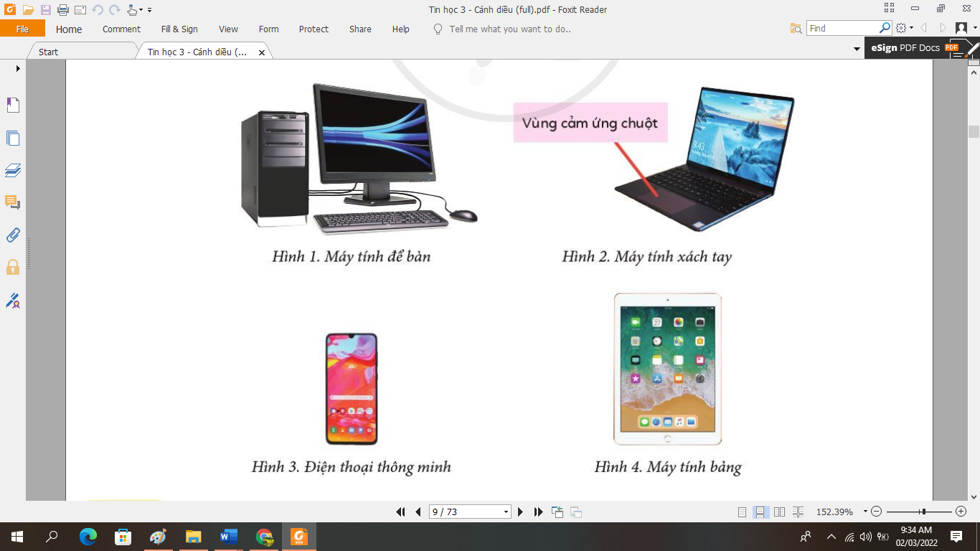Open the Pages thumbnail panel
The image size is (980, 551).
pyautogui.click(x=13, y=138)
